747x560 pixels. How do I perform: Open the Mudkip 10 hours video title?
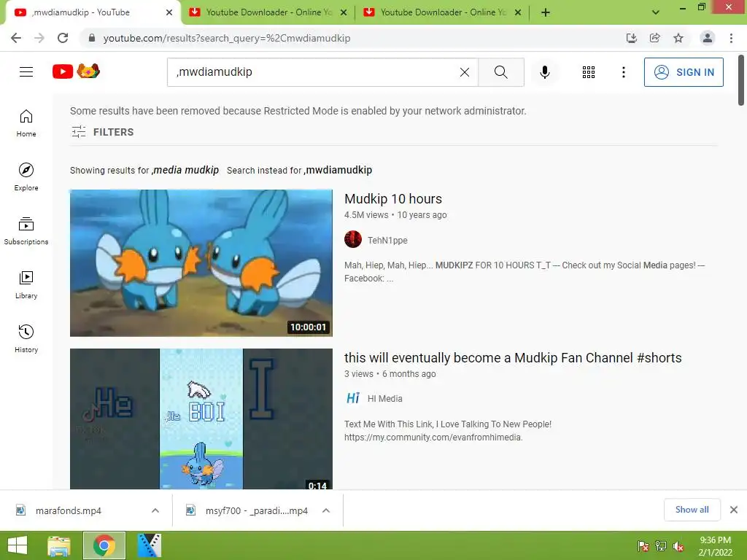point(393,198)
